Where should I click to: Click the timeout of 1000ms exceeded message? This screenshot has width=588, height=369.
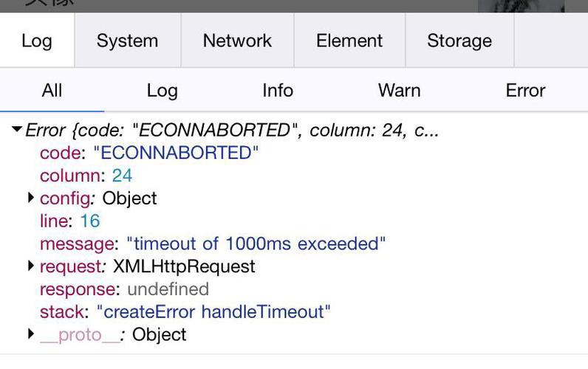tap(256, 244)
